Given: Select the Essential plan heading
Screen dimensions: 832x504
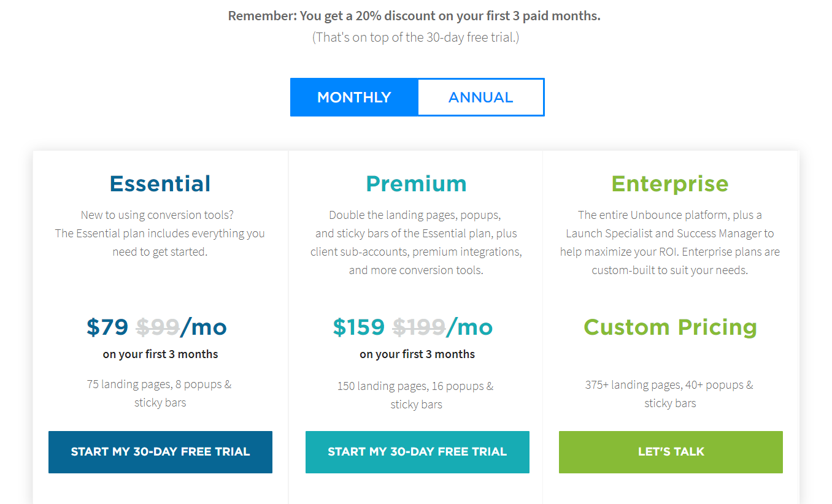Looking at the screenshot, I should 160,183.
